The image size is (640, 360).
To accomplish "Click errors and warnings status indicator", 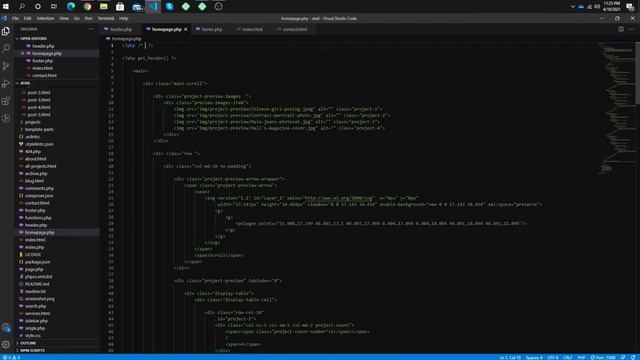I will coord(11,357).
